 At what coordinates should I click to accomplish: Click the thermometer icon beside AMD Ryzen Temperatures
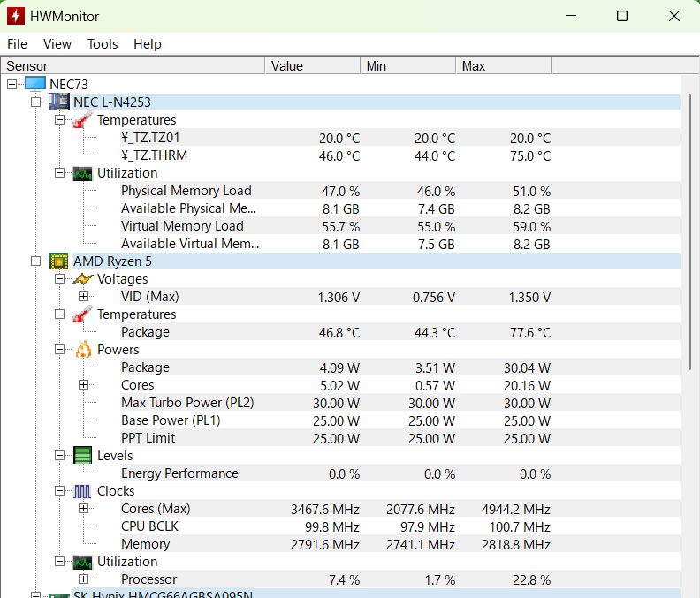click(82, 314)
